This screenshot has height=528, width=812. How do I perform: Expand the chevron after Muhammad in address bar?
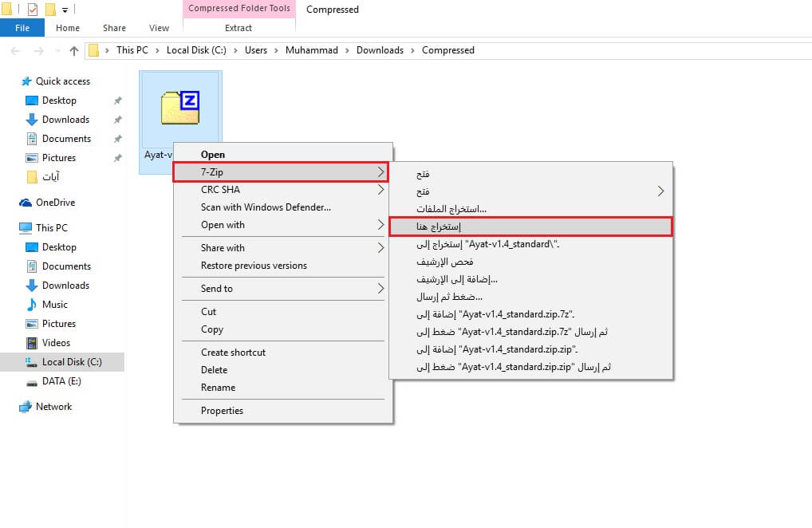pyautogui.click(x=347, y=50)
